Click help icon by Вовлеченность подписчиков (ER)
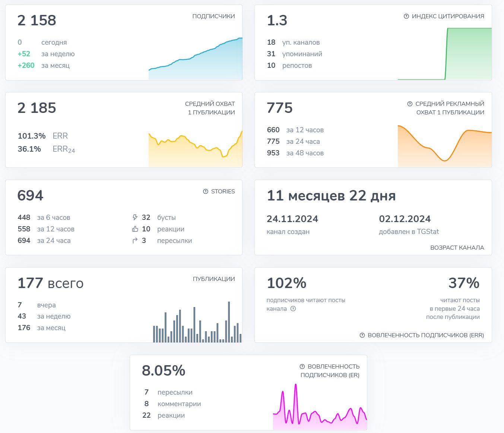 [x=302, y=367]
